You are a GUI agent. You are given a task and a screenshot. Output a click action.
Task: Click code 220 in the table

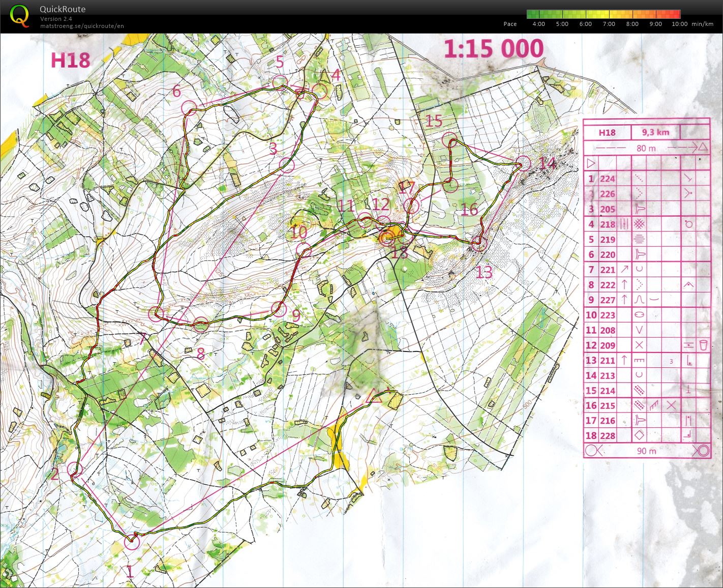point(608,255)
